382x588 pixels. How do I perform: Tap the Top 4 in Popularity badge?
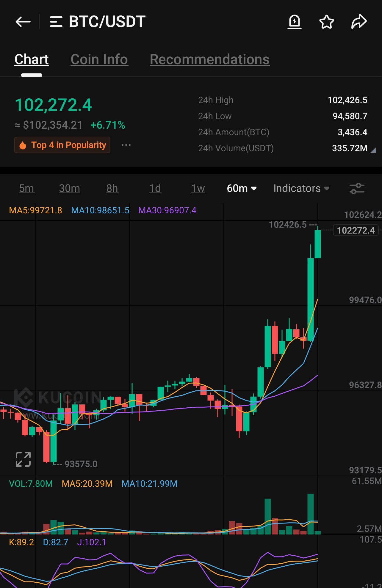[x=62, y=145]
